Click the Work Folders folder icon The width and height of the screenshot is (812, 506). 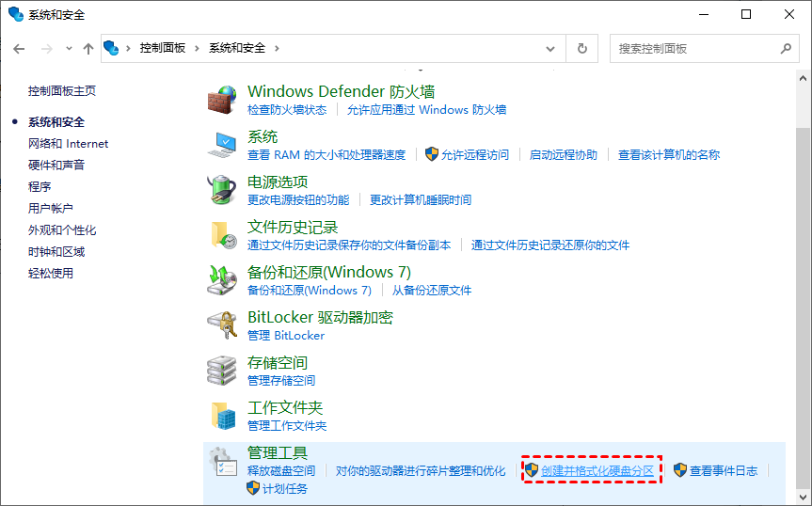coord(222,416)
